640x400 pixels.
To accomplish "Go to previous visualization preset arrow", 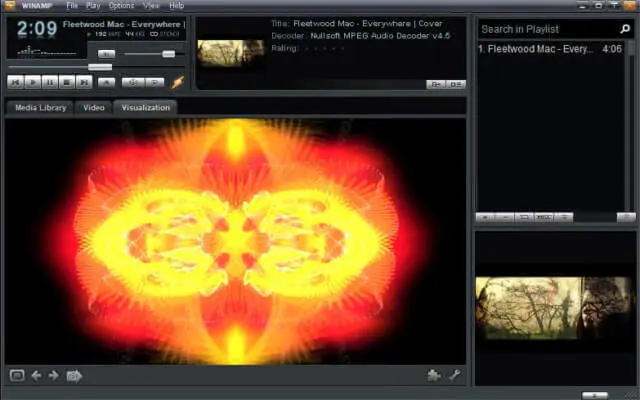I will tap(36, 375).
